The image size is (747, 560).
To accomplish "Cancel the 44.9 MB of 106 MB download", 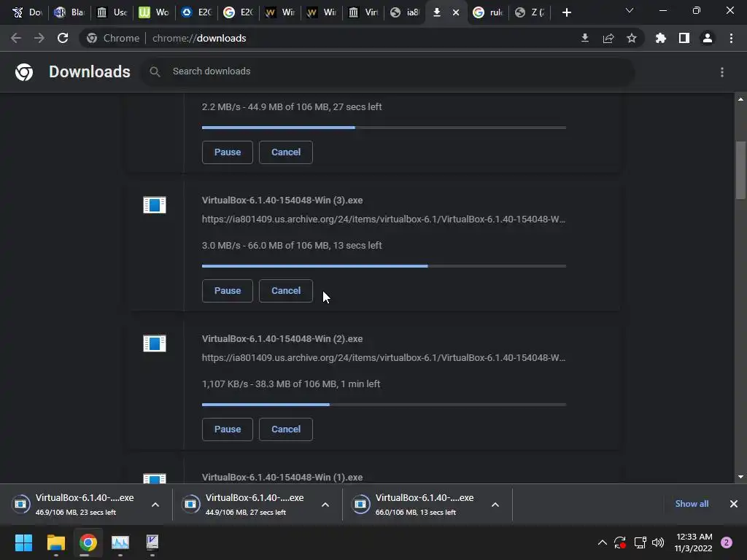I will pyautogui.click(x=286, y=152).
